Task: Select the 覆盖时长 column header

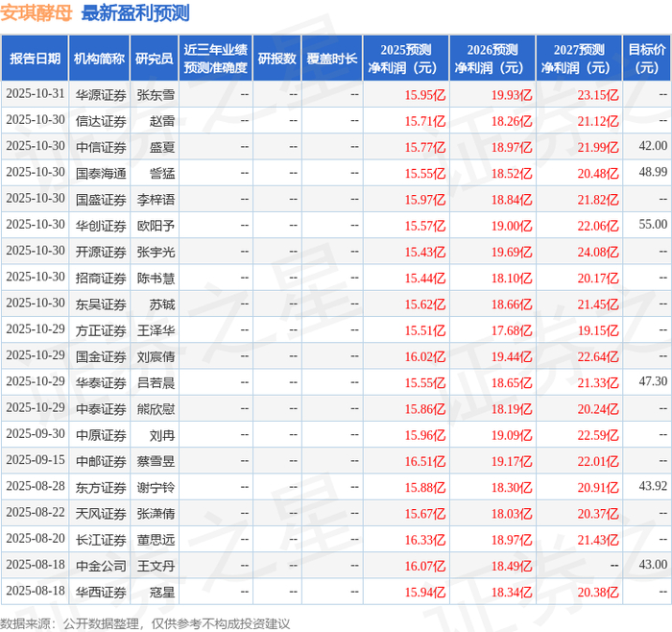Action: click(332, 59)
